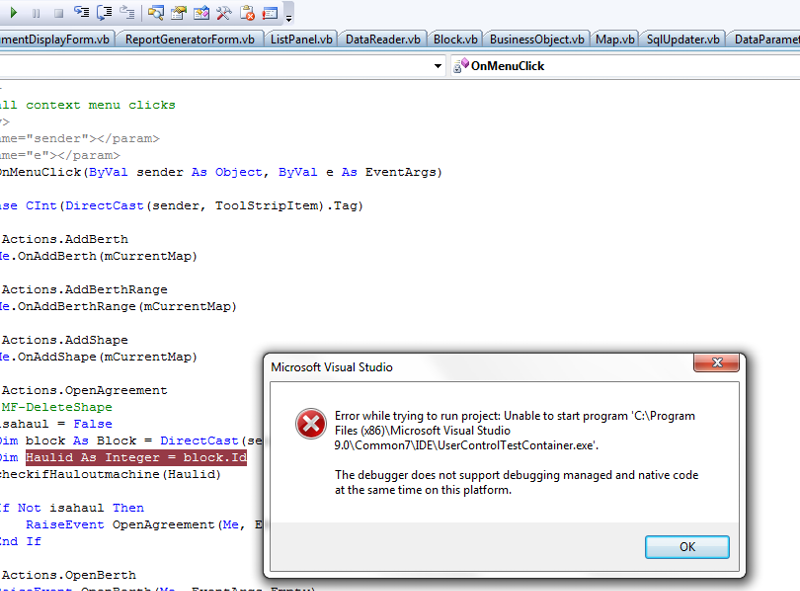Click the Toolbox hammer icon
This screenshot has height=591, width=800.
click(x=225, y=12)
